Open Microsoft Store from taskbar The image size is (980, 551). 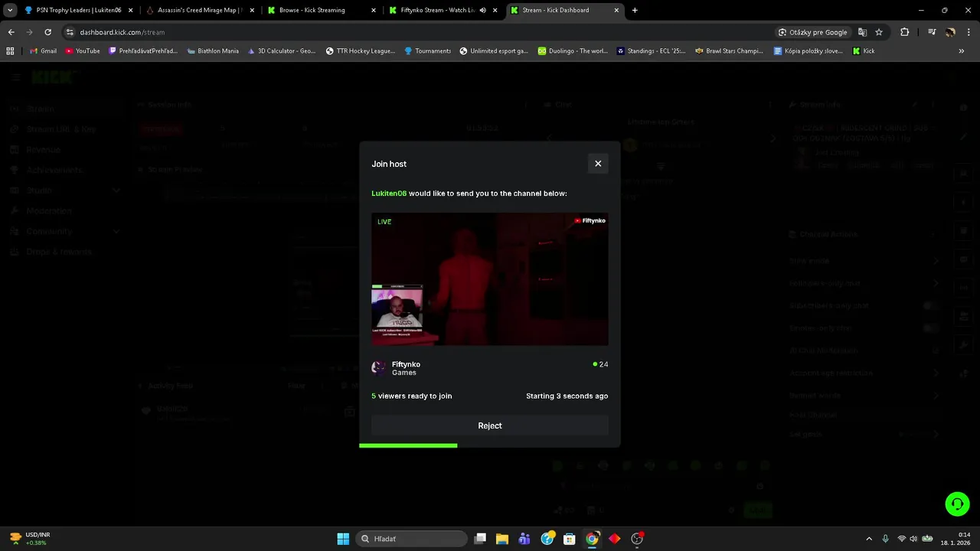click(570, 539)
